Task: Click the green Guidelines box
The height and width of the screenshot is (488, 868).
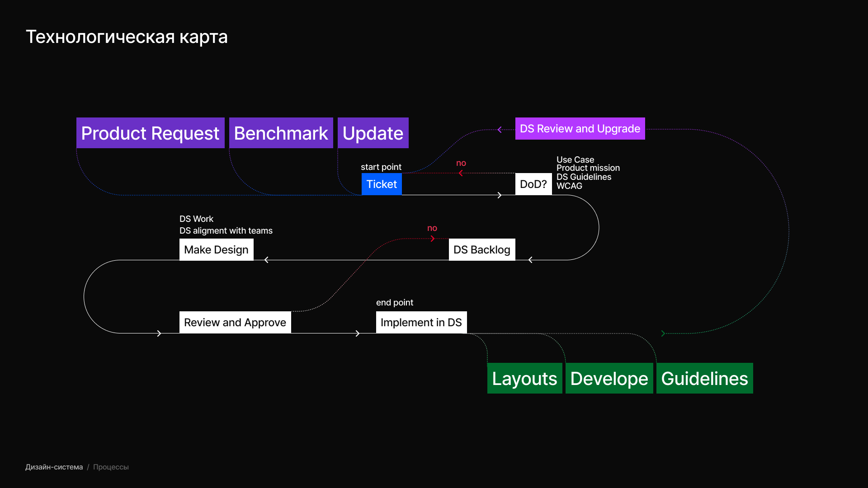Action: [705, 378]
